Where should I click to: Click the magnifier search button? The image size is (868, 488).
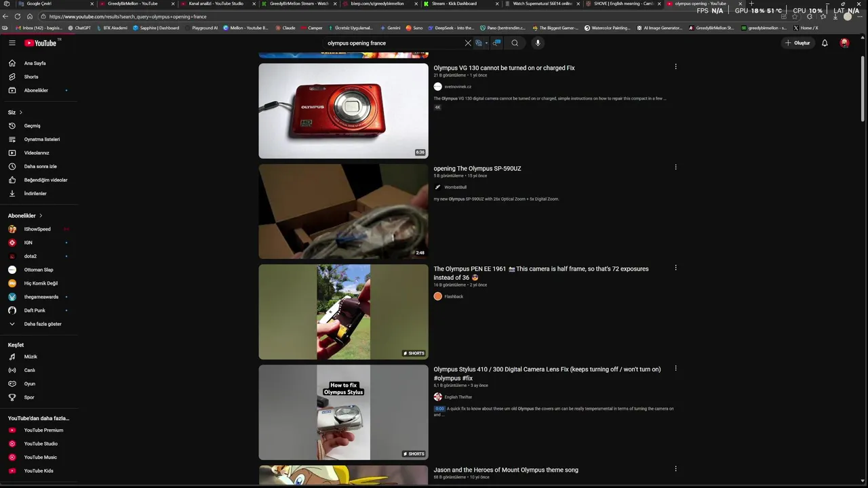pyautogui.click(x=515, y=43)
